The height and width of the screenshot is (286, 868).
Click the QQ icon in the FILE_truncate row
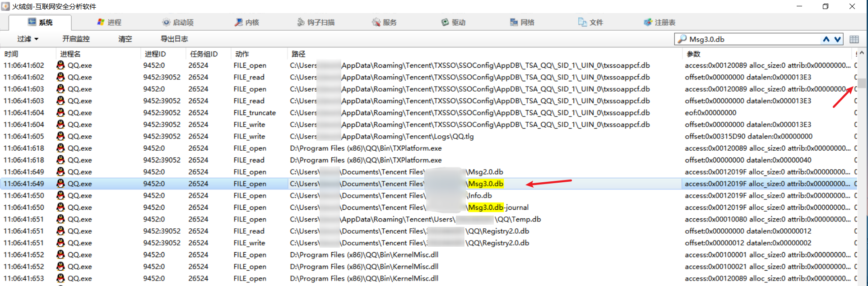pyautogui.click(x=60, y=112)
